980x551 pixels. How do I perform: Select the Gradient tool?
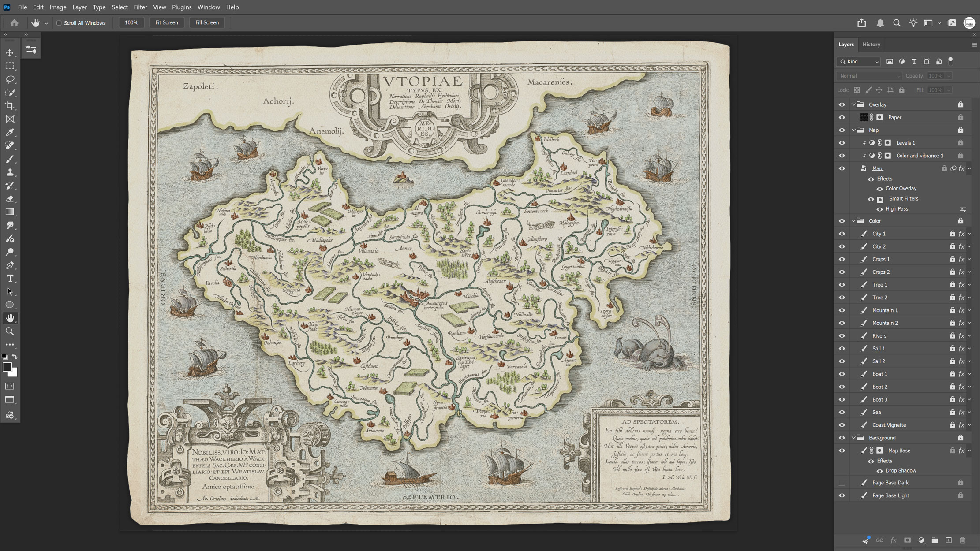[x=10, y=212]
